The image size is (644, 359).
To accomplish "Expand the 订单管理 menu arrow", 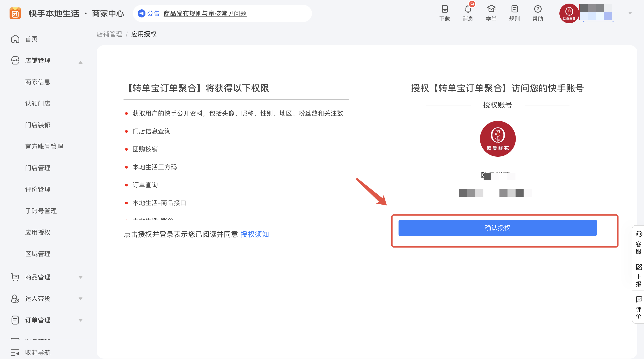I will (81, 320).
